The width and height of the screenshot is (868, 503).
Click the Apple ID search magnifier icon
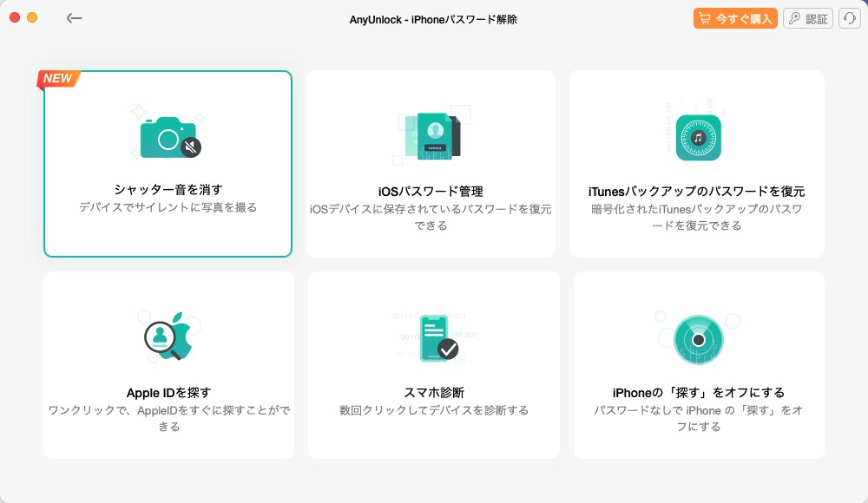click(168, 336)
